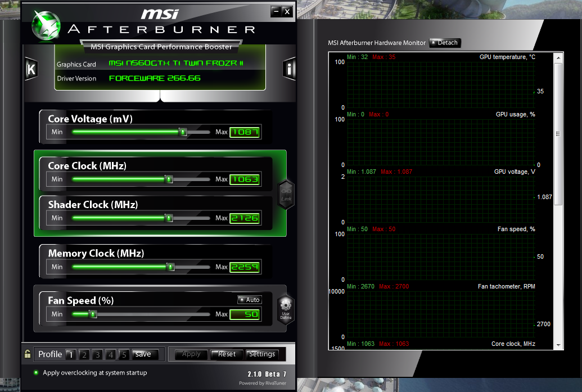Click the Core Clock value field
Viewport: 582px width, 392px height.
pyautogui.click(x=245, y=179)
